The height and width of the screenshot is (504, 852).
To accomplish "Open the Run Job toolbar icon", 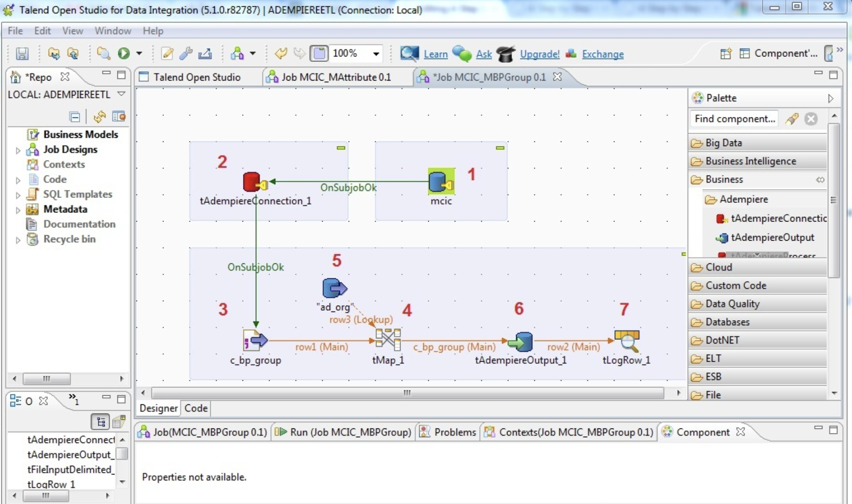I will [124, 53].
